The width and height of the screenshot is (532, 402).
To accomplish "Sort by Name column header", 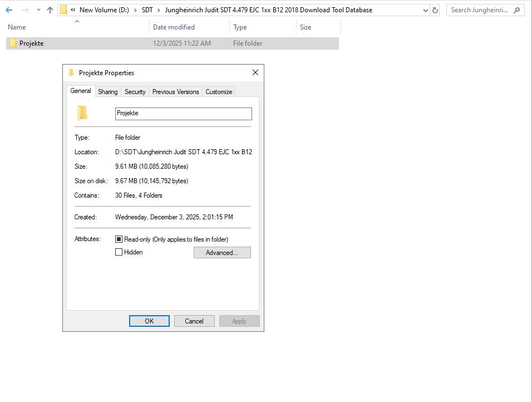I will [17, 27].
